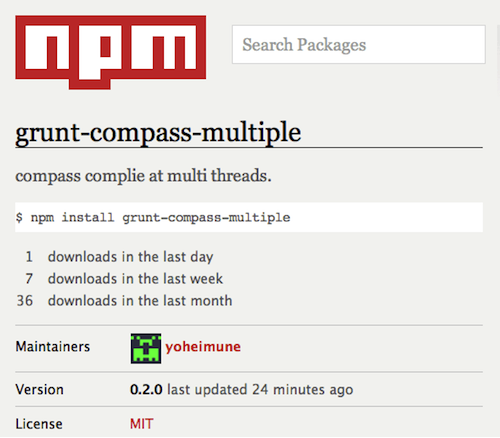Click the npm logo
Image resolution: width=500 pixels, height=438 pixels.
(110, 52)
